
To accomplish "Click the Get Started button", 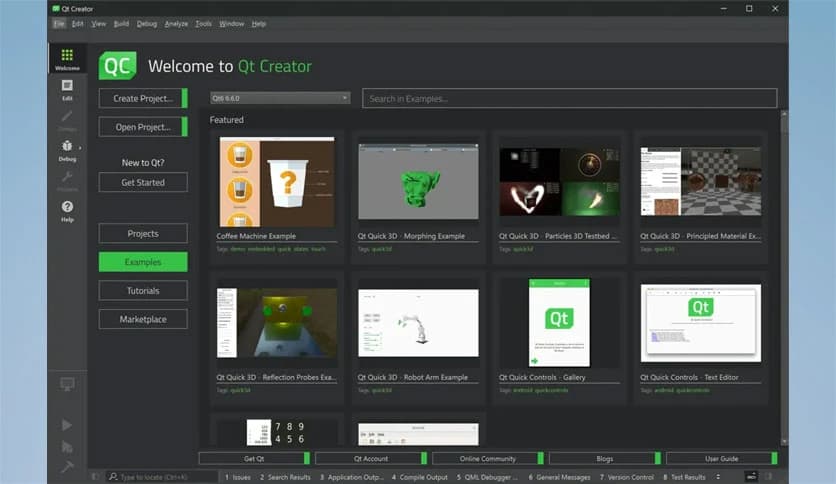I will click(143, 182).
